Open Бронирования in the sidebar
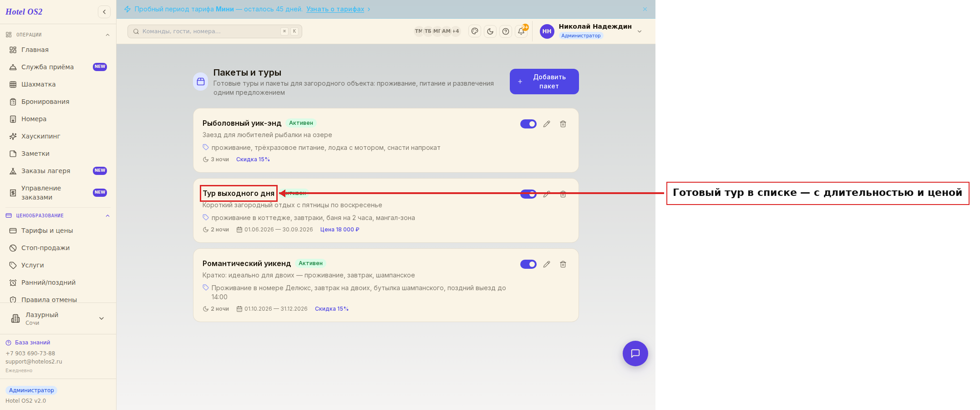 (58, 102)
